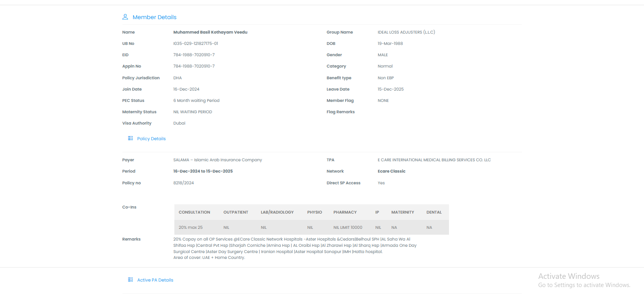This screenshot has width=644, height=296.
Task: Click the PHYSIO column header
Action: click(x=314, y=212)
